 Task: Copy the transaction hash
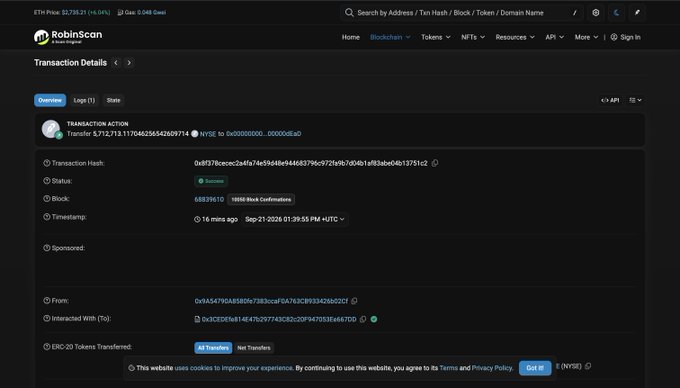pyautogui.click(x=435, y=163)
